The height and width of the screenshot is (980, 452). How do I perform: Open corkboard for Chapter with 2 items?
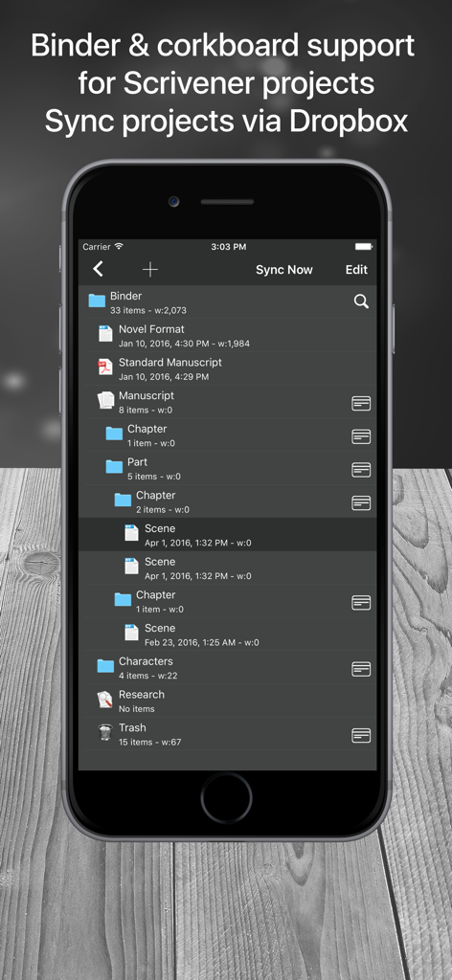tap(361, 502)
